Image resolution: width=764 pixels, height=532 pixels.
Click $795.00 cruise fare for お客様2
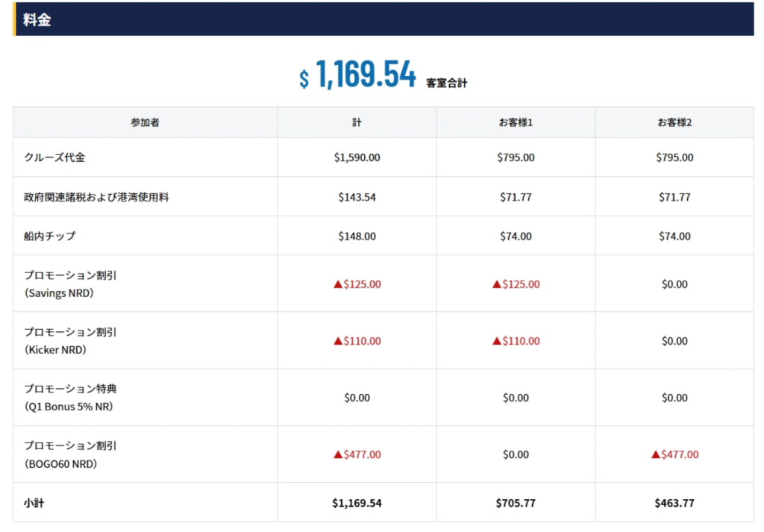point(674,157)
